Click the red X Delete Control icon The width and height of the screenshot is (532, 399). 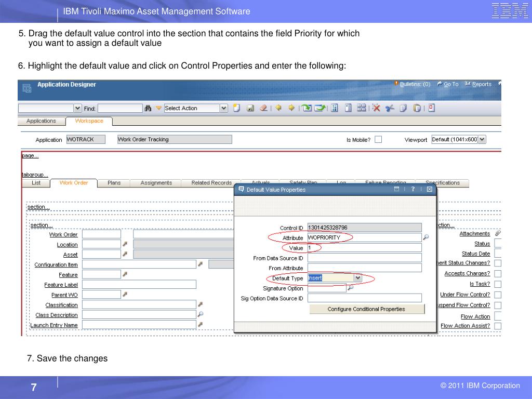pyautogui.click(x=376, y=108)
